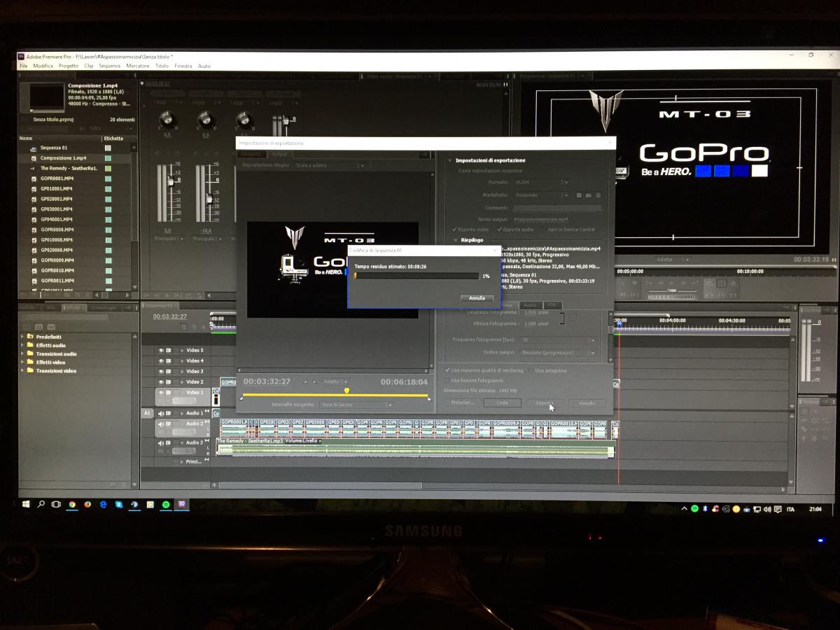Toggle Esporta video checkbox
This screenshot has height=630, width=840.
coord(454,230)
